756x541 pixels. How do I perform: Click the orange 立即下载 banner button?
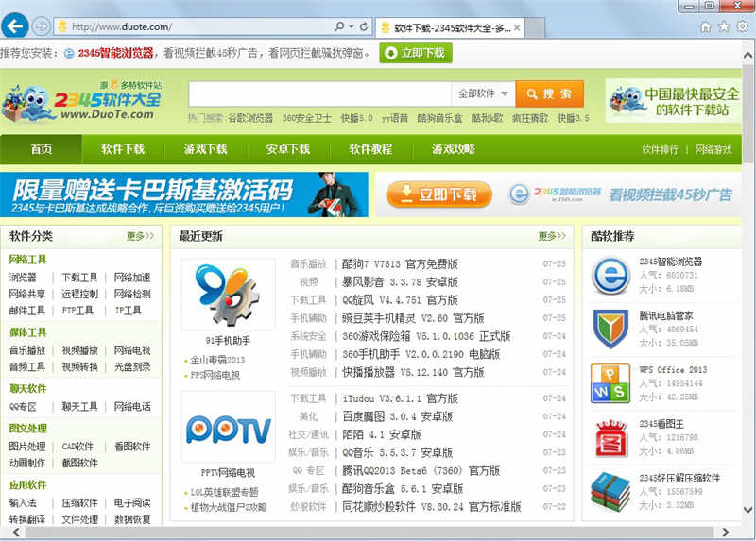point(439,194)
